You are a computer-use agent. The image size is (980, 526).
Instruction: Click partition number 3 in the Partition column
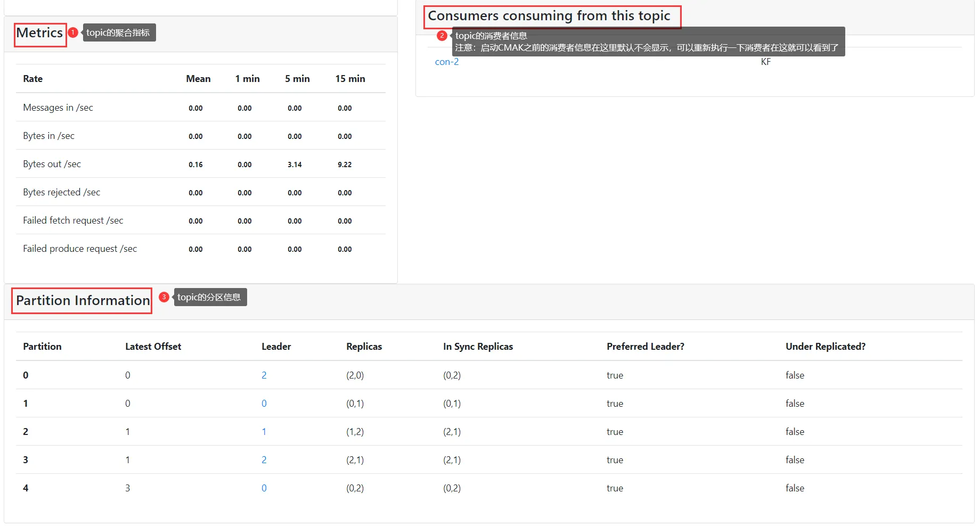[x=26, y=460]
